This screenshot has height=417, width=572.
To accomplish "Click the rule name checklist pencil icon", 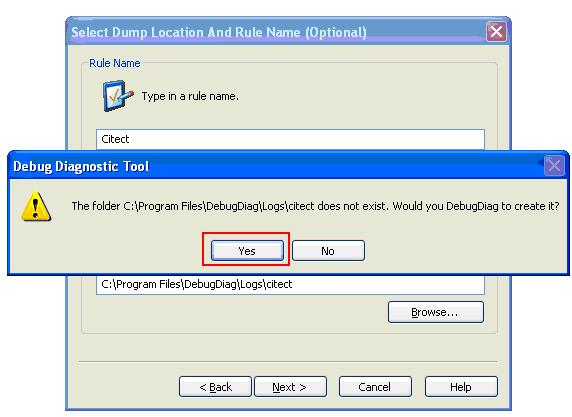I will coord(118,96).
